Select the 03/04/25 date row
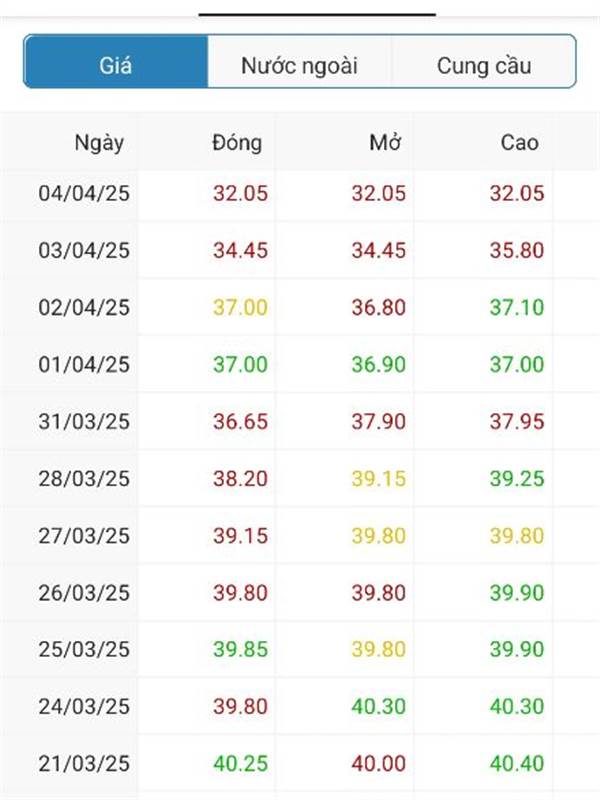Screen dimensions: 600x800 pos(84,251)
